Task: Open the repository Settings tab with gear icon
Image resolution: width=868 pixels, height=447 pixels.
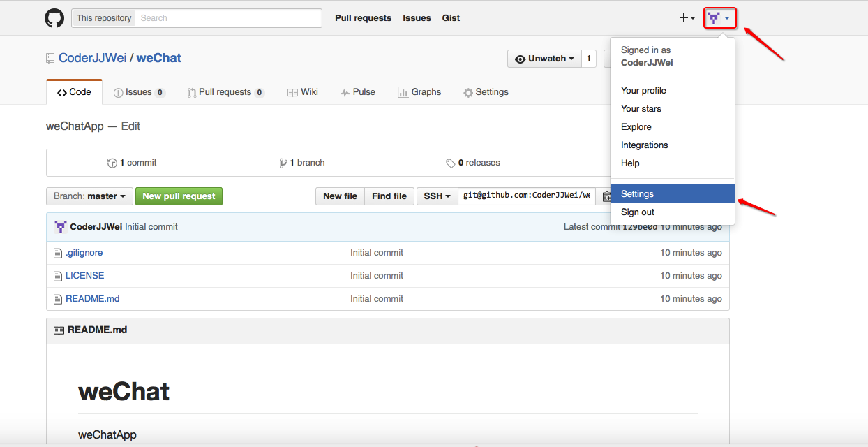Action: click(x=486, y=92)
